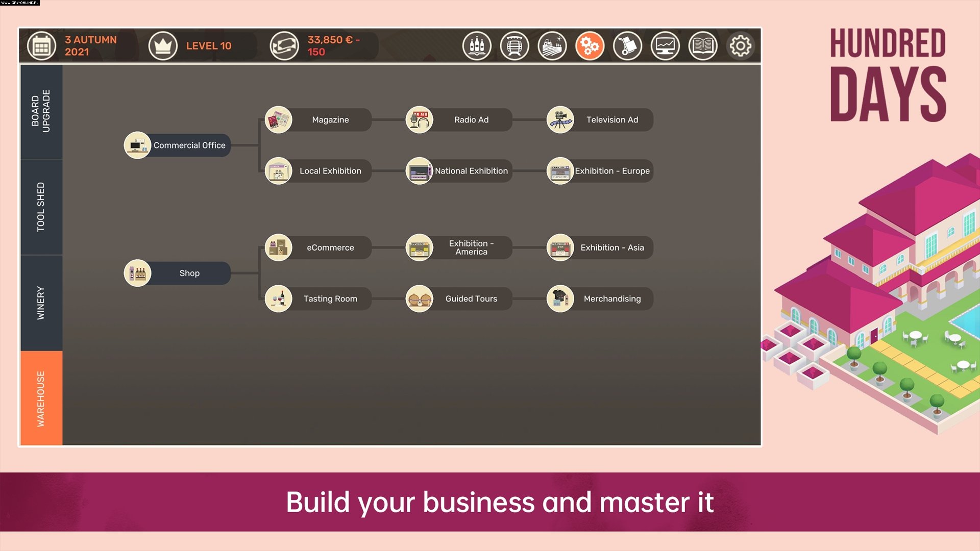Click the vineyard field icon
This screenshot has width=980, height=551.
(552, 45)
